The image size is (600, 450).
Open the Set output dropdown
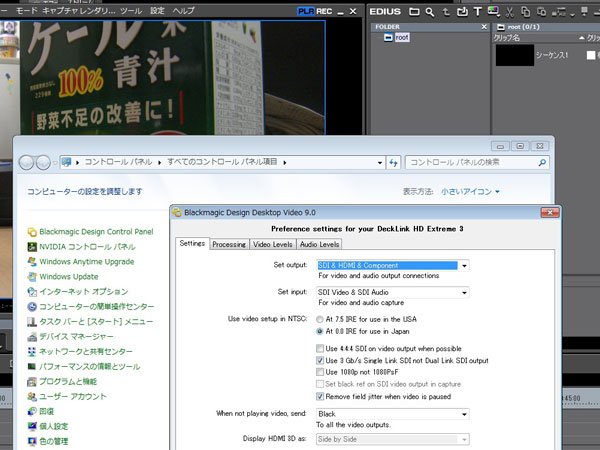point(393,265)
